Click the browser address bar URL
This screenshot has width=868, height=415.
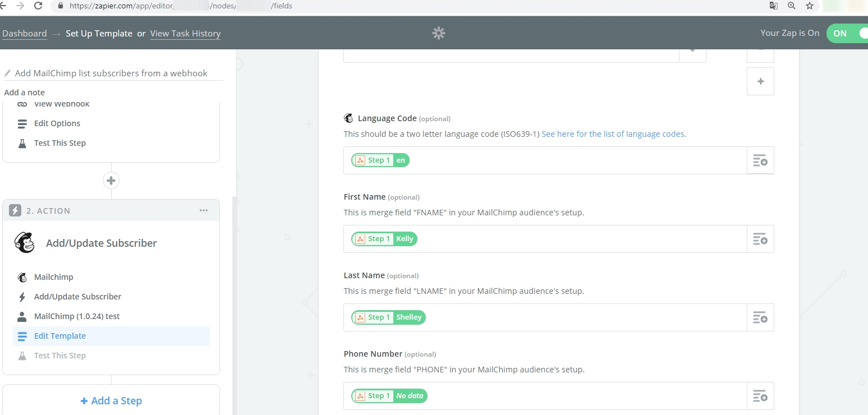[181, 6]
